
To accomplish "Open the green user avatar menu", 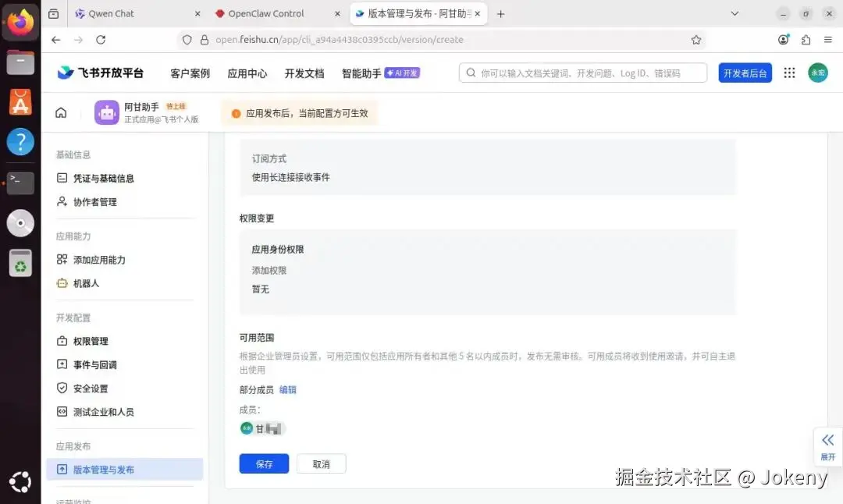I will (818, 73).
